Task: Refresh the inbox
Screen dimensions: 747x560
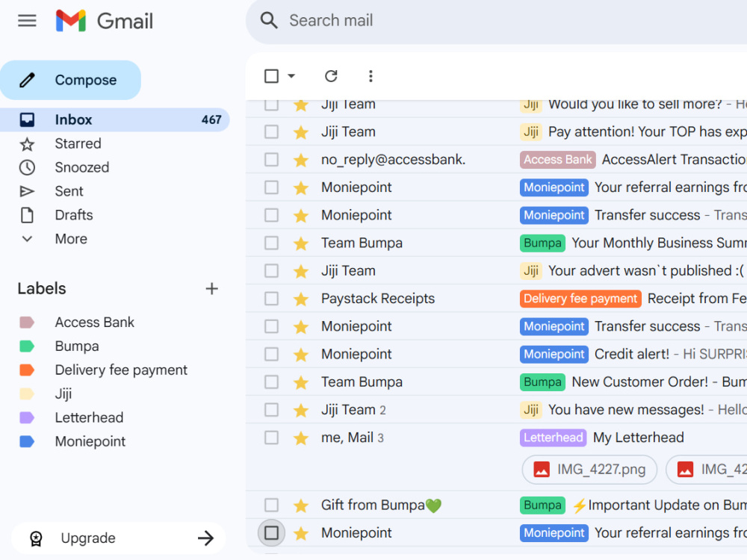Action: pyautogui.click(x=331, y=76)
